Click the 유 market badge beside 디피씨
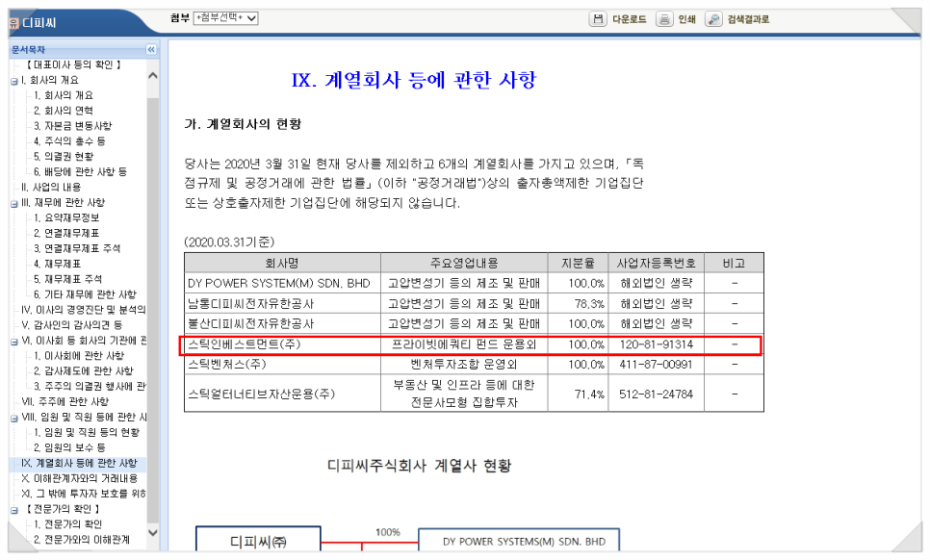Screen dimensions: 930x560 pyautogui.click(x=14, y=23)
